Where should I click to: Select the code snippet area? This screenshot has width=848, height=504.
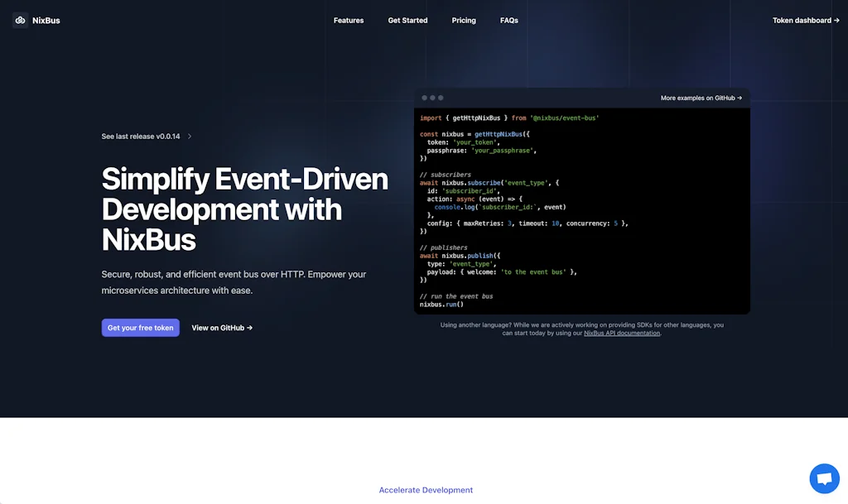coord(584,211)
